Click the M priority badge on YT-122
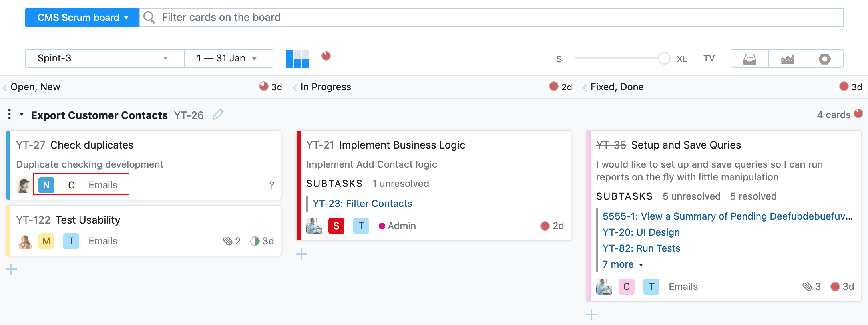868x325 pixels. click(46, 241)
